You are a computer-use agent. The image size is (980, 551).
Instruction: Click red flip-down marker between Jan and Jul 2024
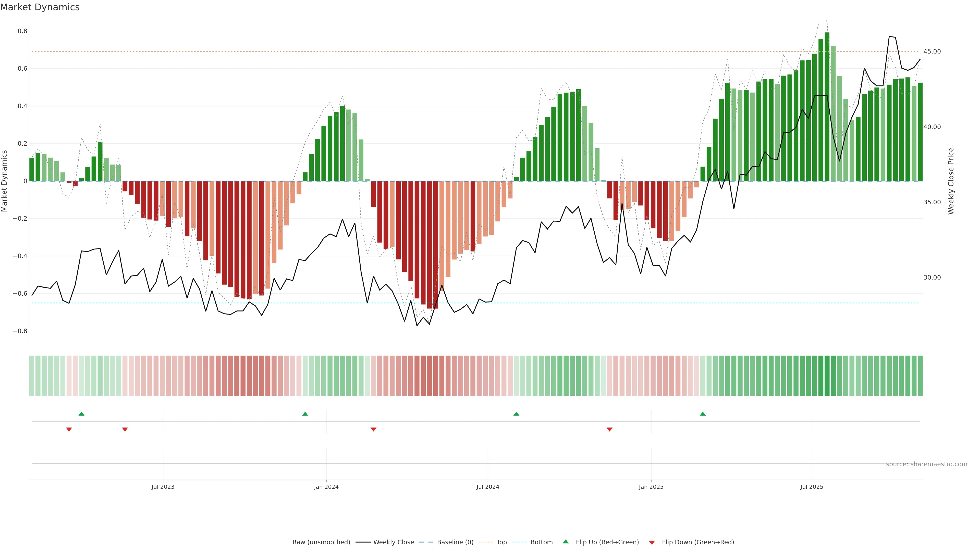click(x=373, y=429)
